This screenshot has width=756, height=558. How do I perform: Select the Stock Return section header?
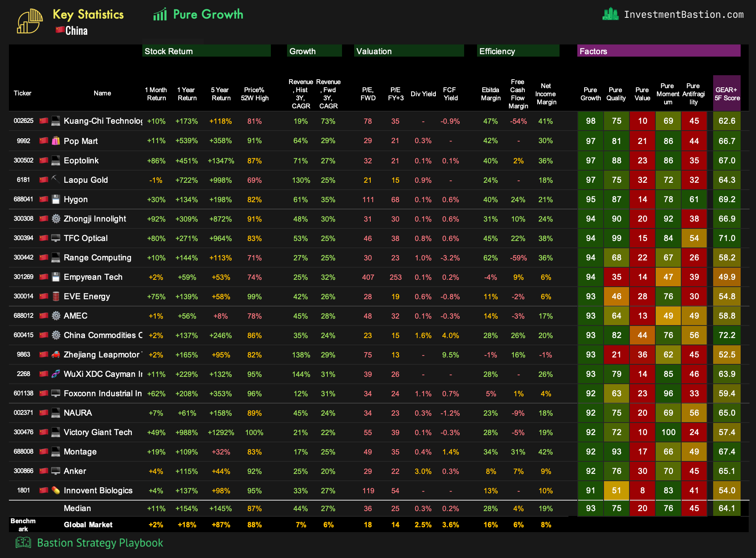pyautogui.click(x=207, y=51)
